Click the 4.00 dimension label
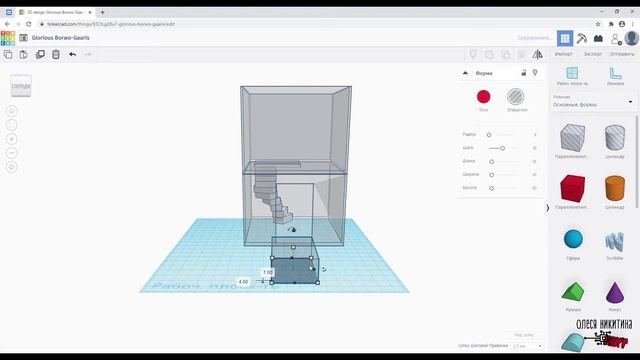The width and height of the screenshot is (640, 360). click(x=243, y=282)
